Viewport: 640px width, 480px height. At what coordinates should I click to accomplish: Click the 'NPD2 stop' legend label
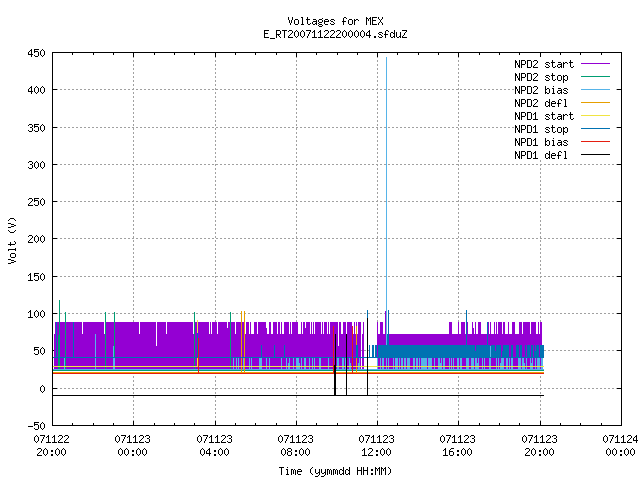[x=541, y=77]
